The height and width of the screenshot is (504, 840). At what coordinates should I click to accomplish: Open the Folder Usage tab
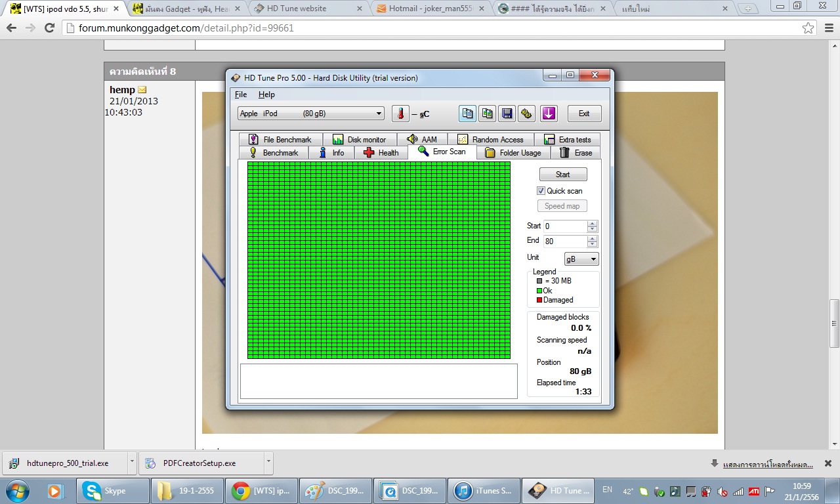pyautogui.click(x=513, y=153)
